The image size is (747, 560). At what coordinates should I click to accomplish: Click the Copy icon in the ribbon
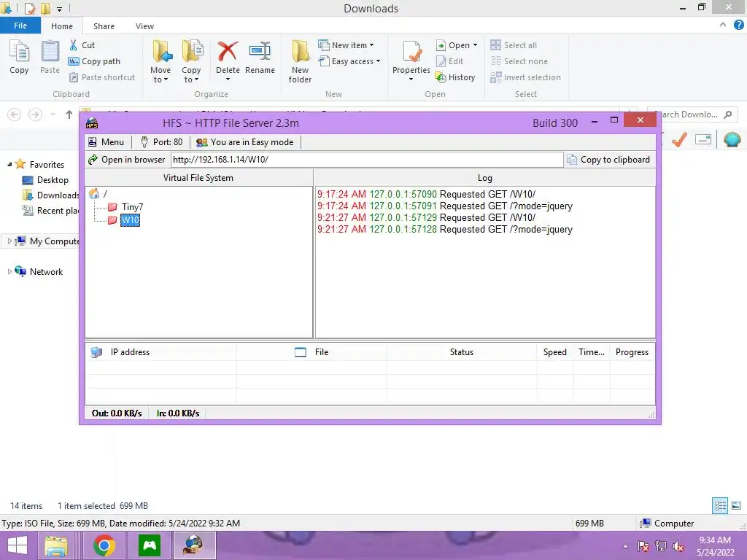tap(19, 51)
